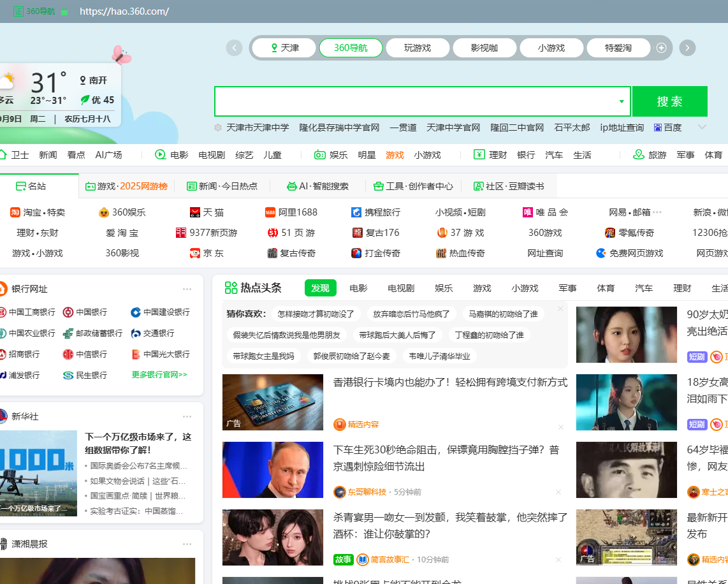The width and height of the screenshot is (728, 584).
Task: Select the 发现 news tab
Action: click(321, 288)
